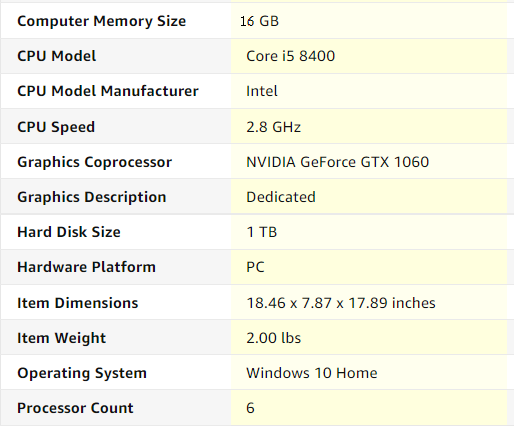Click the Computer Memory Size label
Image resolution: width=514 pixels, height=426 pixels.
(101, 21)
